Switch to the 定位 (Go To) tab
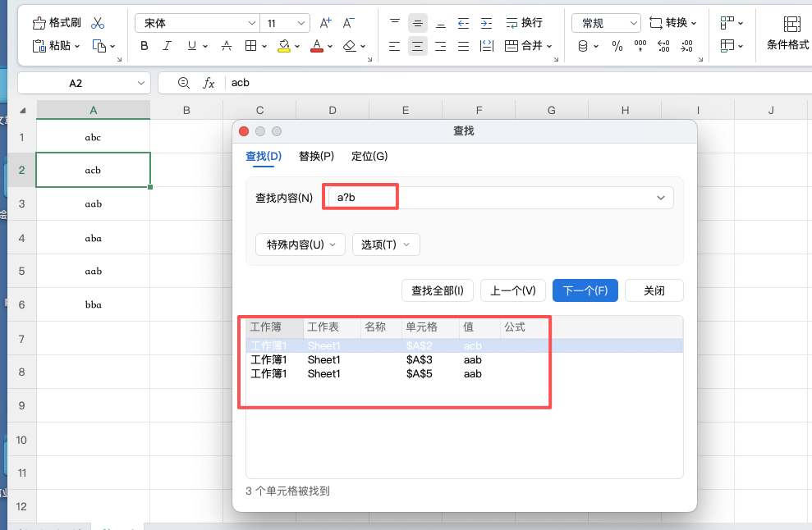812x530 pixels. 369,156
